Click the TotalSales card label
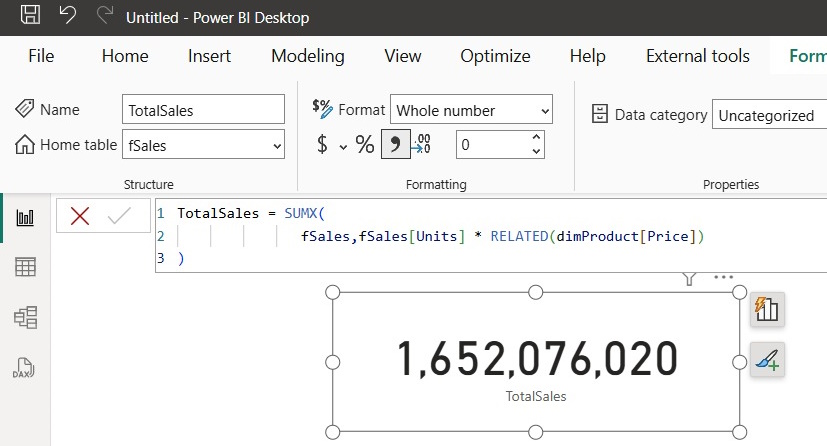827x446 pixels. [536, 396]
